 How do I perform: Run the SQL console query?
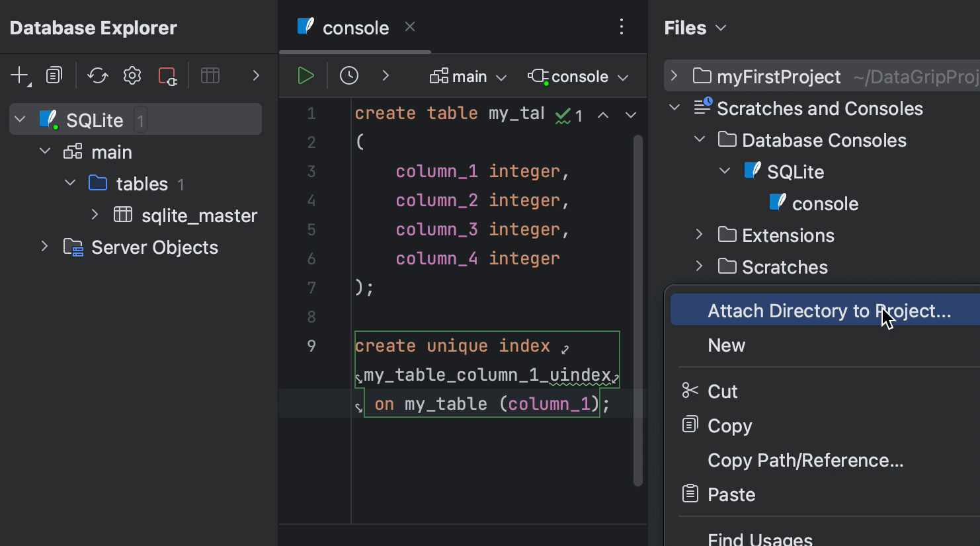[305, 75]
